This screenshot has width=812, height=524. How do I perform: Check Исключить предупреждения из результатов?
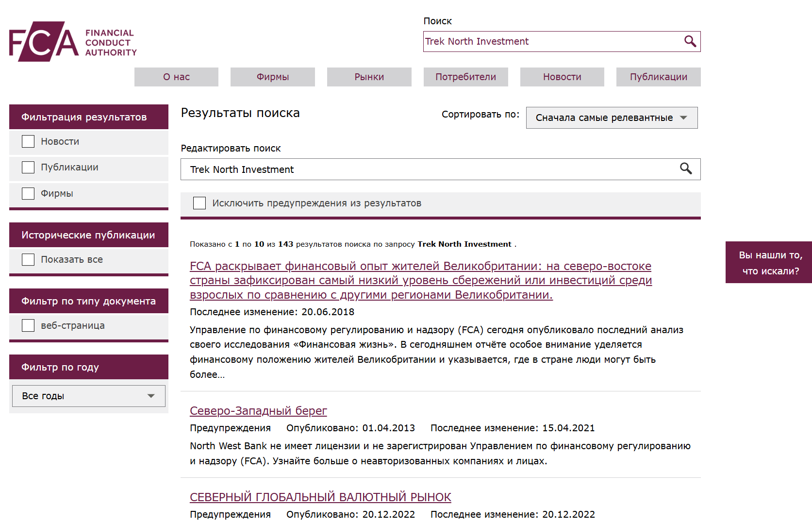click(199, 203)
